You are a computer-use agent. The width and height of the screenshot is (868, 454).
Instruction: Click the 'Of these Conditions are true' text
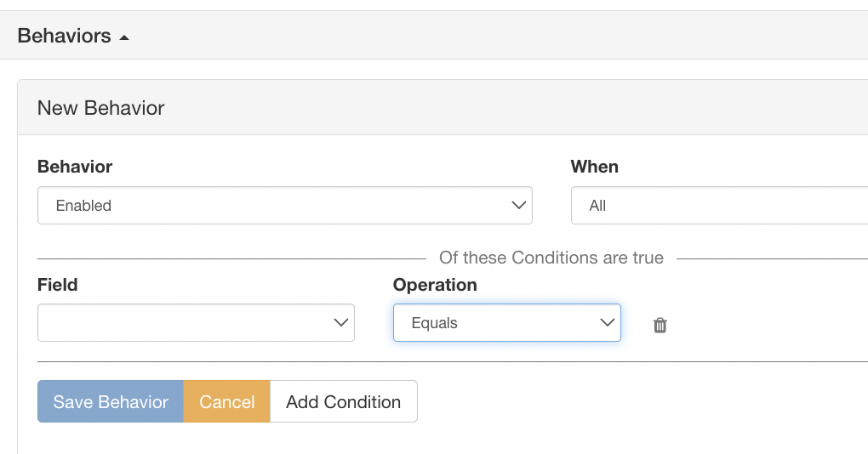tap(551, 258)
